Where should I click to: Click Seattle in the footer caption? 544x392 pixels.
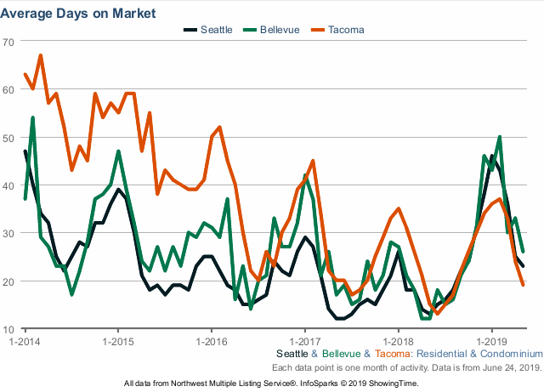293,354
